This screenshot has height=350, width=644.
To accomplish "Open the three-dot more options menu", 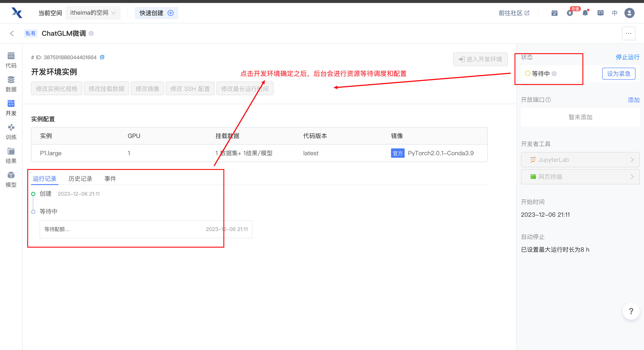I will (628, 33).
